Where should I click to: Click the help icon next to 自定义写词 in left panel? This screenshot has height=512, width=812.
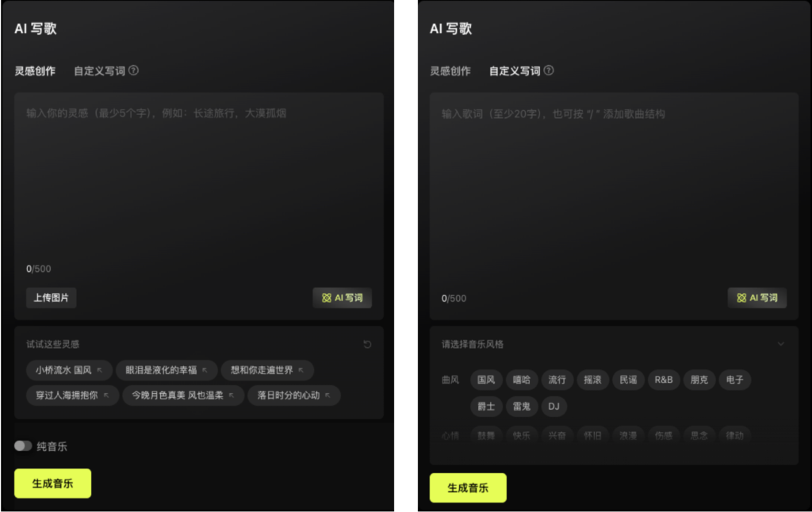coord(133,71)
